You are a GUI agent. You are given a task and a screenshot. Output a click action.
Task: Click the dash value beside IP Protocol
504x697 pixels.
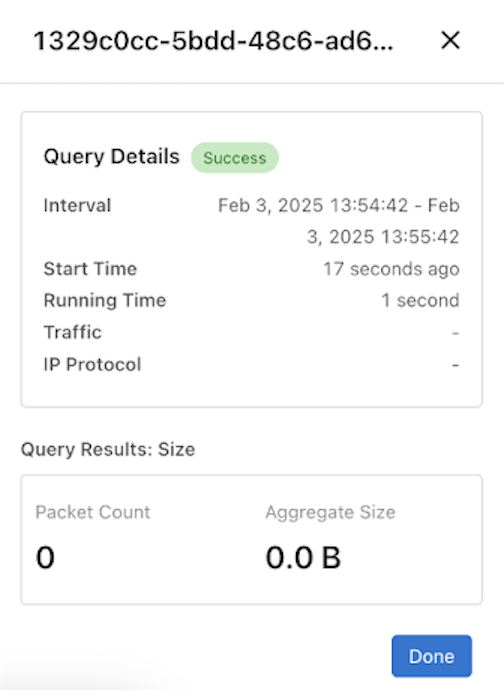456,365
